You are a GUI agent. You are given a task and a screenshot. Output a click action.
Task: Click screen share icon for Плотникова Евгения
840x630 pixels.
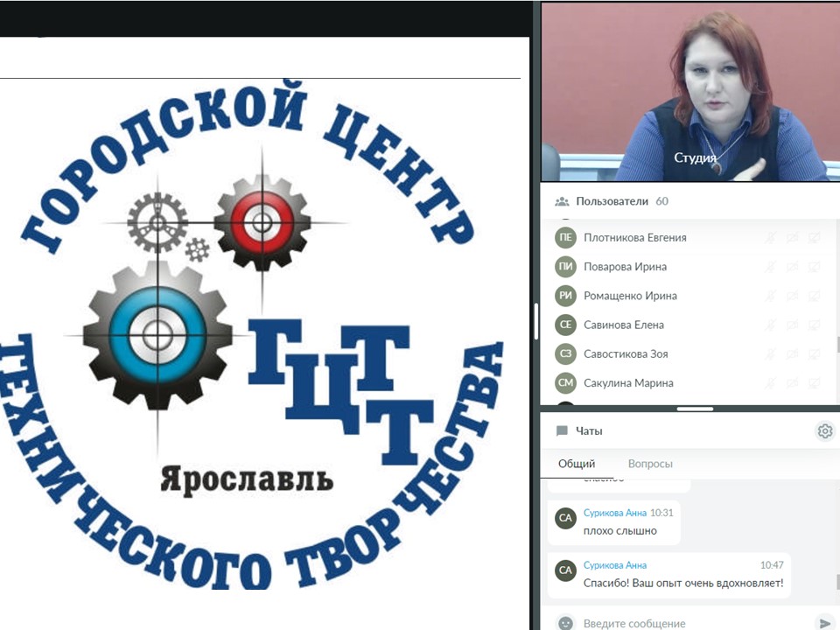(x=815, y=237)
